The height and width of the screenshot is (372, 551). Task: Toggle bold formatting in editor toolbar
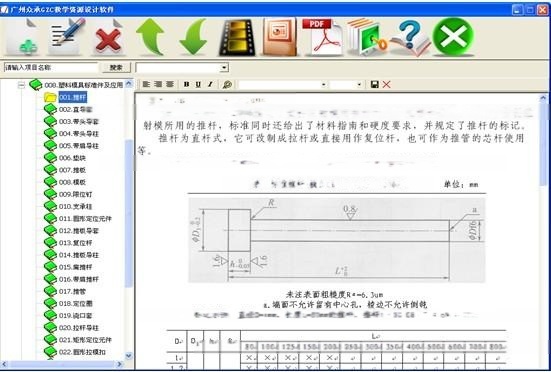(187, 84)
